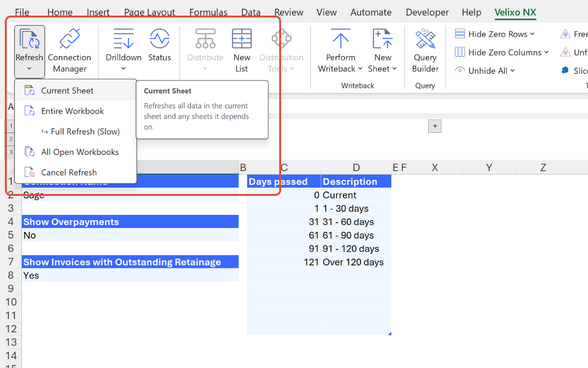Screen dimensions: 588x368
Task: Expand Hide Zero Columns dropdown arrow
Action: pos(546,53)
